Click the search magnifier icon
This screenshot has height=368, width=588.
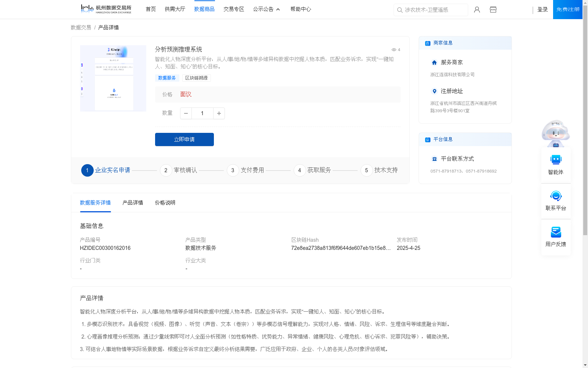(400, 10)
